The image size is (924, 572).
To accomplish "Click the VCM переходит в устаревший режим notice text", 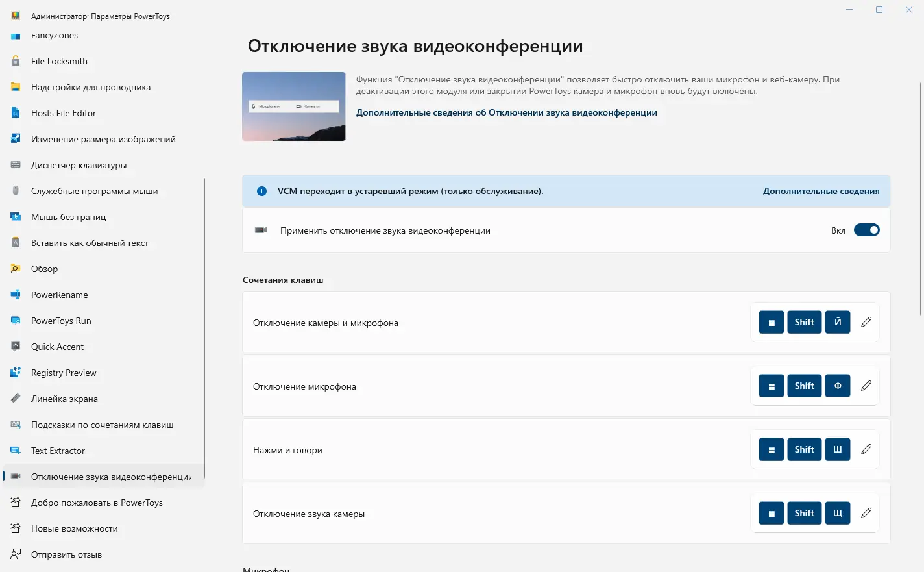I will [x=411, y=191].
